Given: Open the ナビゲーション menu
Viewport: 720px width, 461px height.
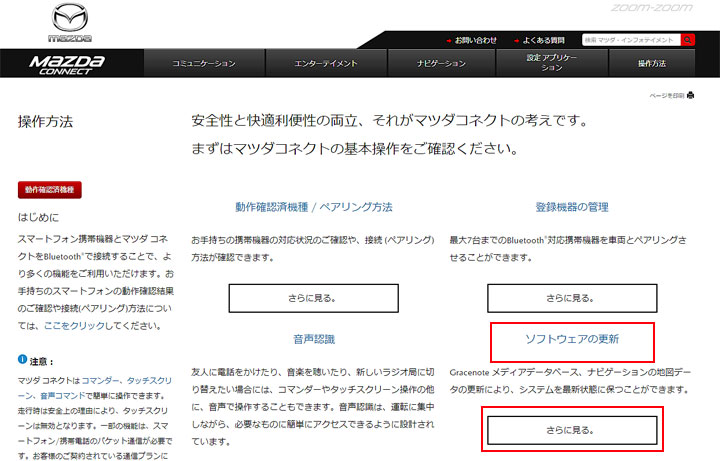Looking at the screenshot, I should pyautogui.click(x=441, y=63).
